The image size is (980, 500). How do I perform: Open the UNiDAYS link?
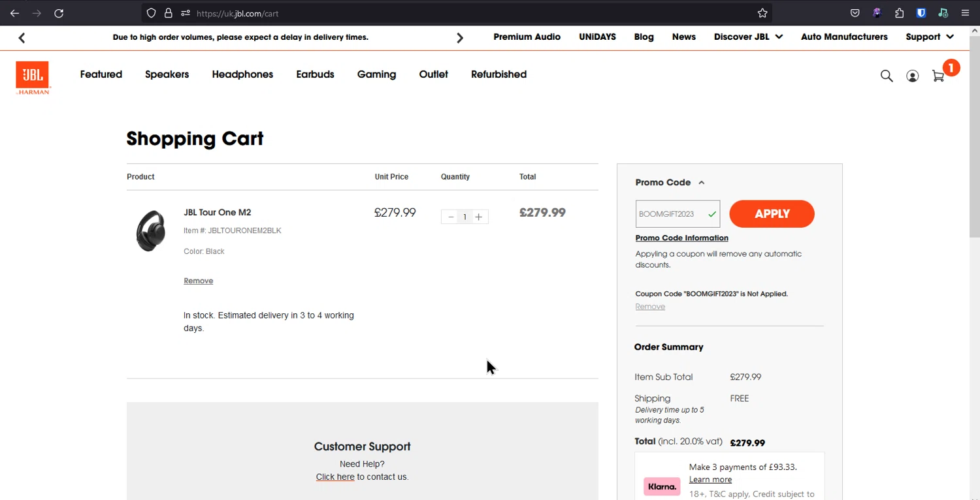point(597,37)
